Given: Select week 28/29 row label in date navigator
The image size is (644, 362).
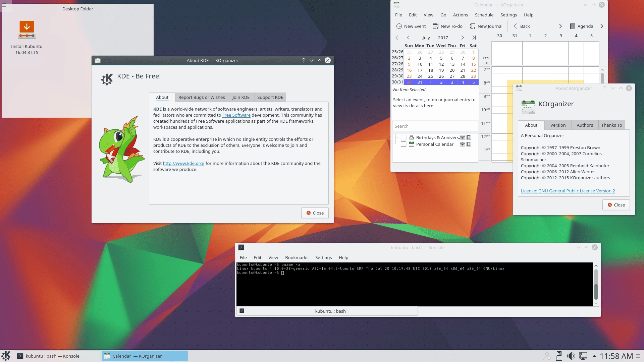Looking at the screenshot, I should coord(397,70).
